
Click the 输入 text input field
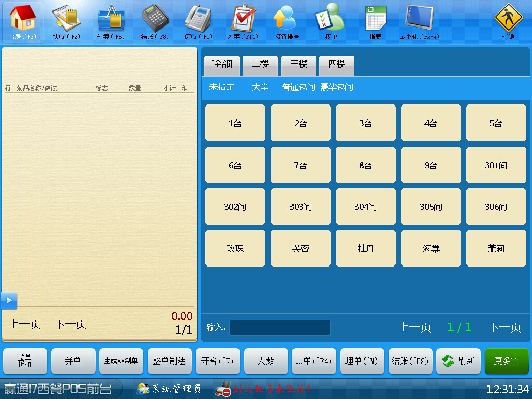tap(280, 327)
